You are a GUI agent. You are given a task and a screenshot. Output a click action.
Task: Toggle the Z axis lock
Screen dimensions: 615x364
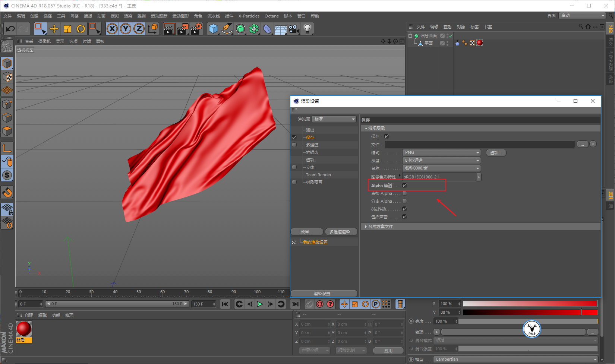(139, 29)
